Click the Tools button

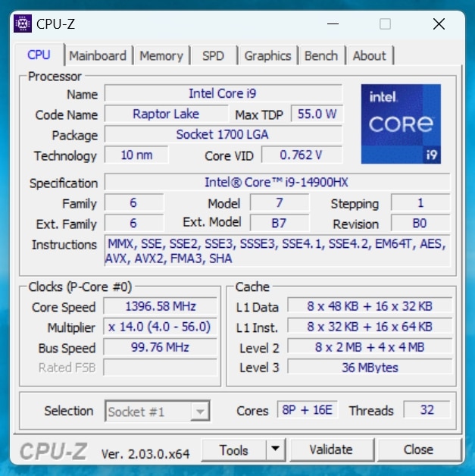click(234, 449)
